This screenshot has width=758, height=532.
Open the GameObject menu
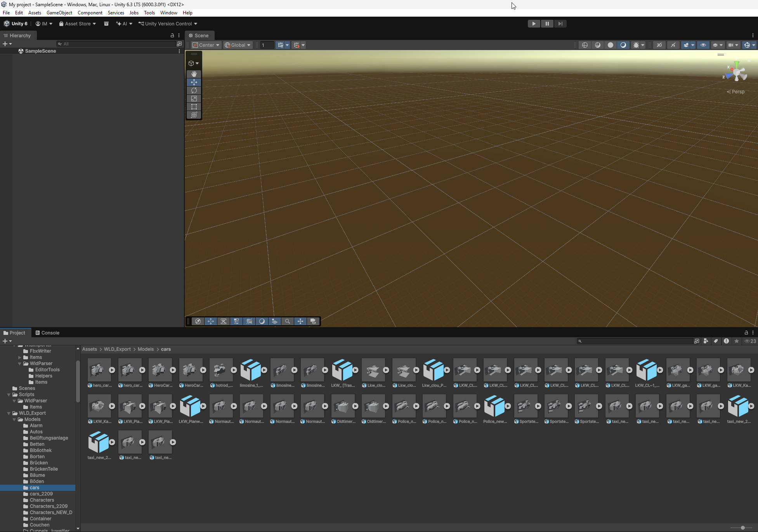[59, 13]
